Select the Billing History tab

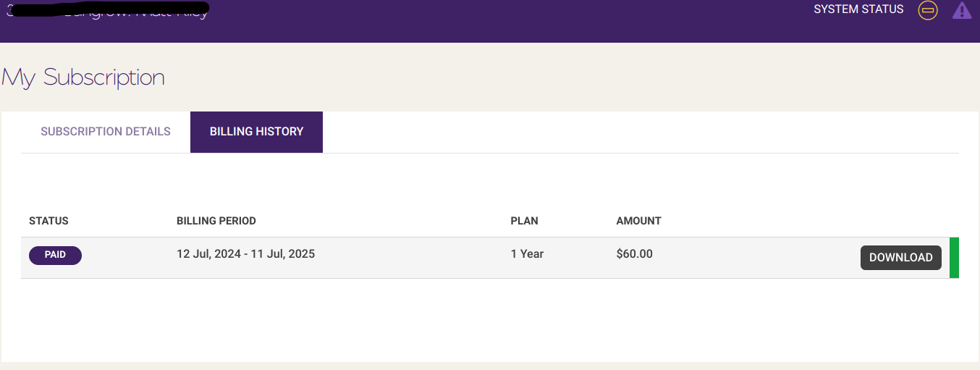(x=256, y=132)
